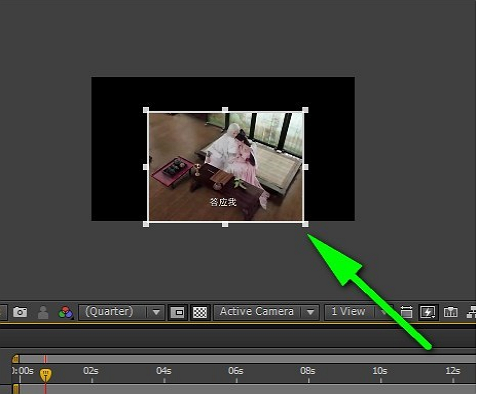Click the layer's right-middle transform handle
This screenshot has height=394, width=477.
(306, 167)
